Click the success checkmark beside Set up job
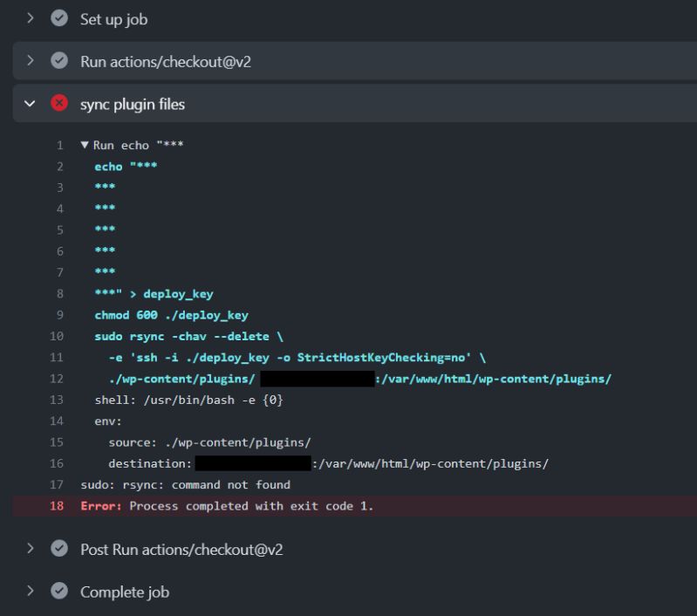This screenshot has width=697, height=616. 59,18
